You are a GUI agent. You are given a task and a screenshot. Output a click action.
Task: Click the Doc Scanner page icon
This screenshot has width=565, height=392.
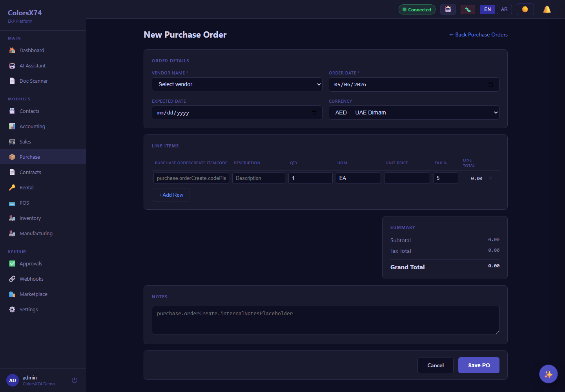pyautogui.click(x=12, y=81)
